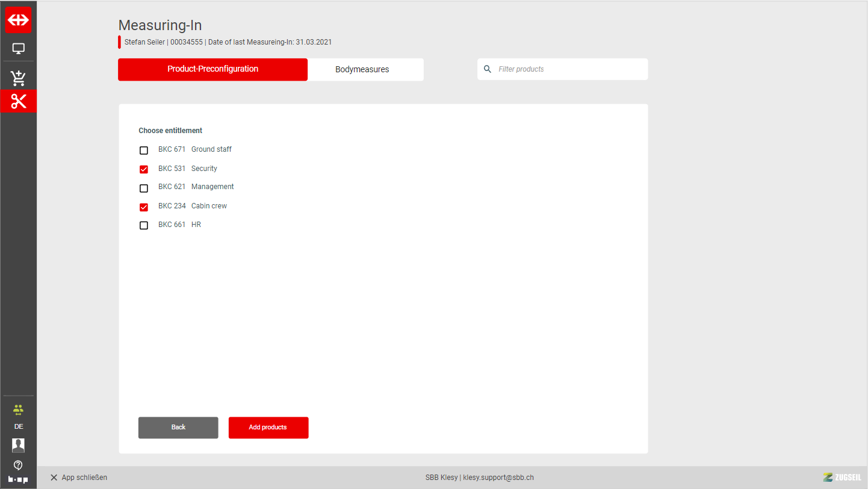Switch language via the DE label

point(19,426)
